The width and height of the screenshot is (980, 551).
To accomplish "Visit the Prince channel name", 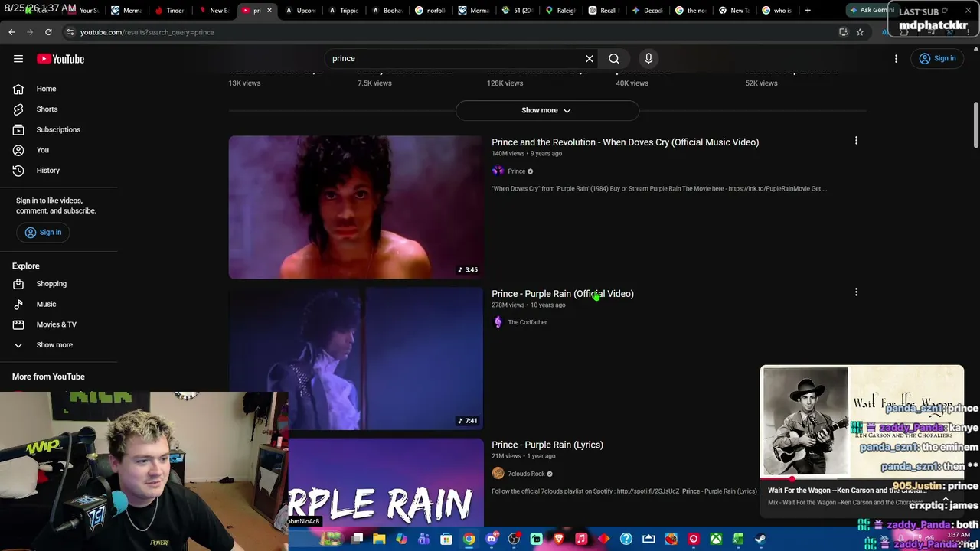I will click(517, 171).
